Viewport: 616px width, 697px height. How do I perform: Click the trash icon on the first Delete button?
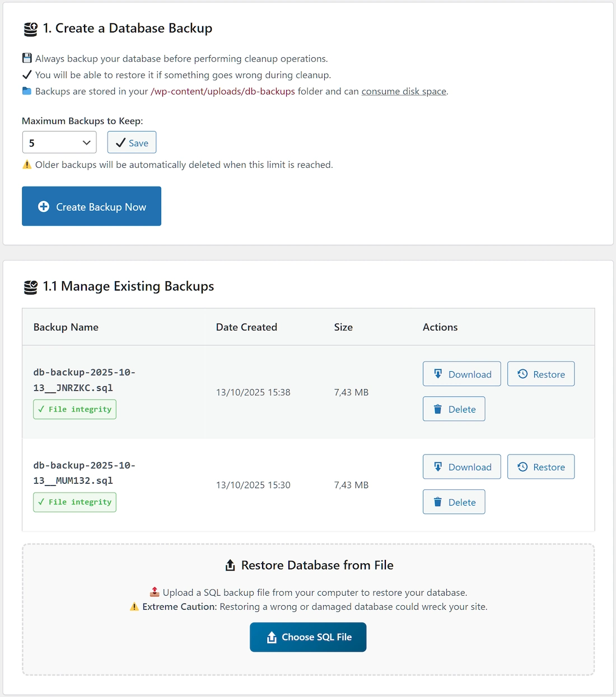pyautogui.click(x=438, y=409)
